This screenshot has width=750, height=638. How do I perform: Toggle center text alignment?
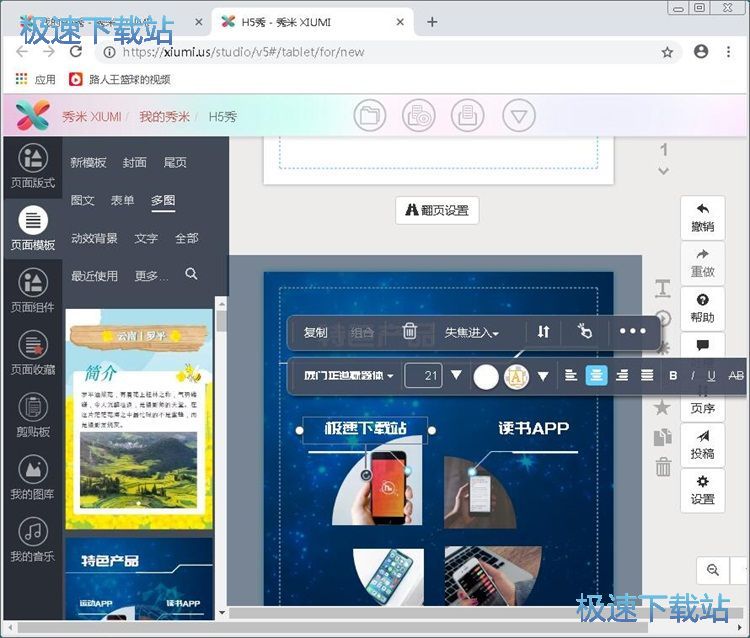596,375
